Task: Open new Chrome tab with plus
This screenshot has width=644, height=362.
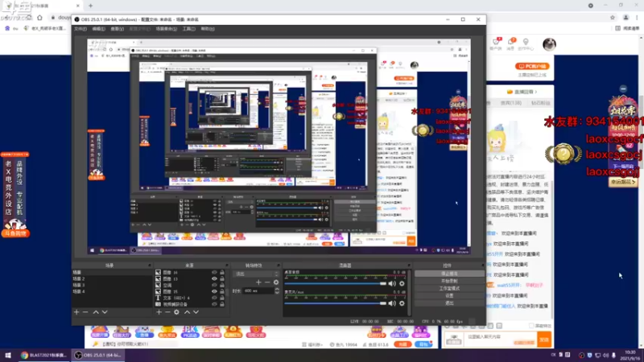Action: tap(91, 6)
